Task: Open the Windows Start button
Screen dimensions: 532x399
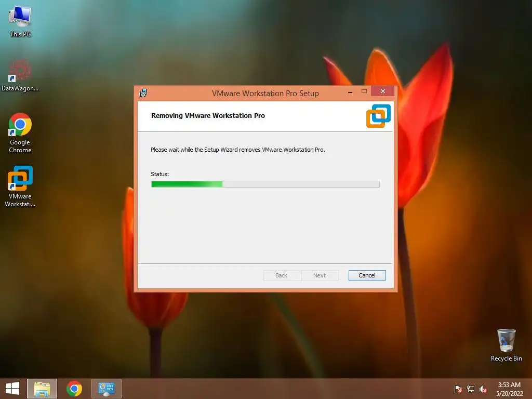Action: pos(12,389)
